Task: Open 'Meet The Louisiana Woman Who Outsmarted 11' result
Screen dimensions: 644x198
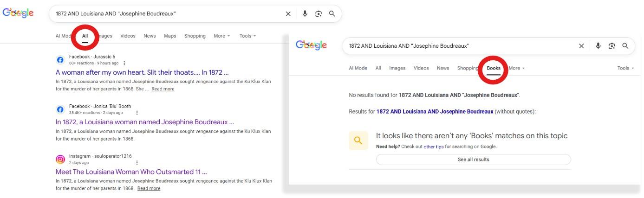Action: 131,172
